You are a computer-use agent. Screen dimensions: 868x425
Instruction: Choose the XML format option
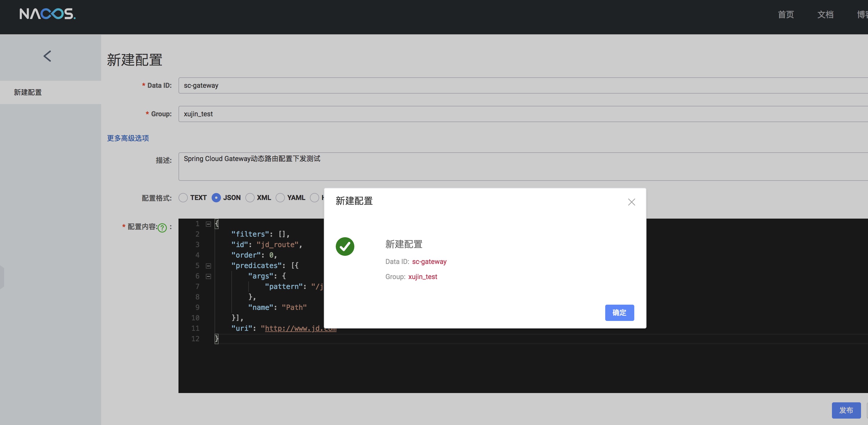click(x=250, y=197)
